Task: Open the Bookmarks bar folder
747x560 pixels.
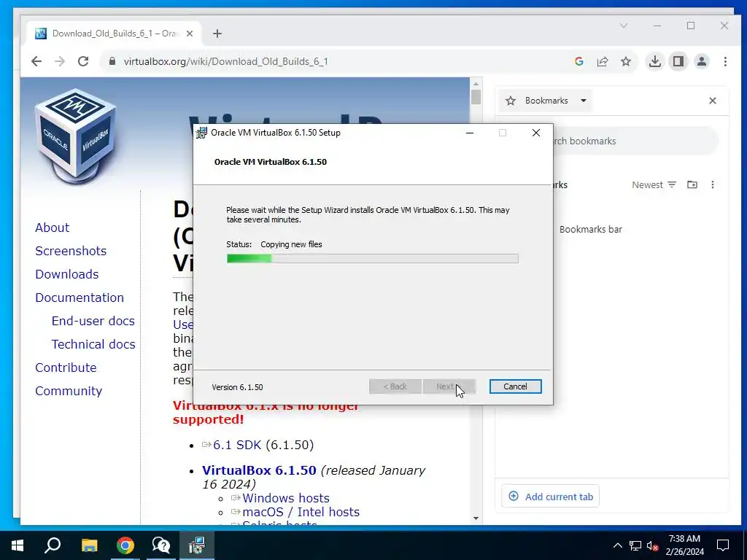Action: 591,230
